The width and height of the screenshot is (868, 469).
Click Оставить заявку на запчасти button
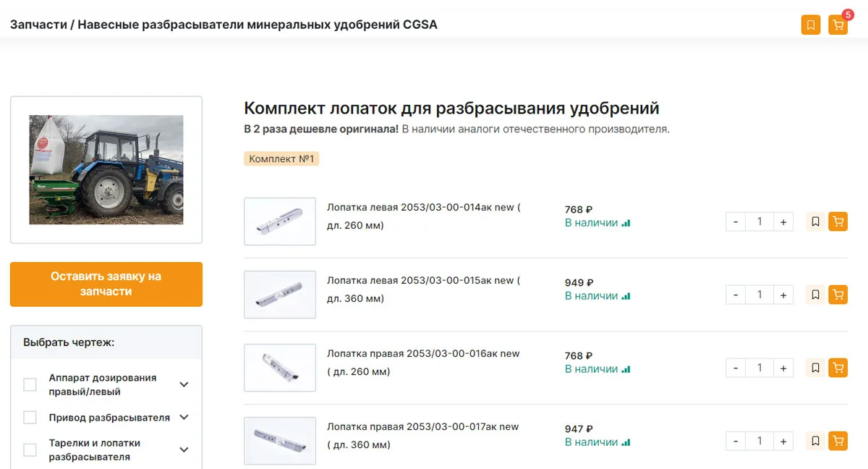[106, 284]
